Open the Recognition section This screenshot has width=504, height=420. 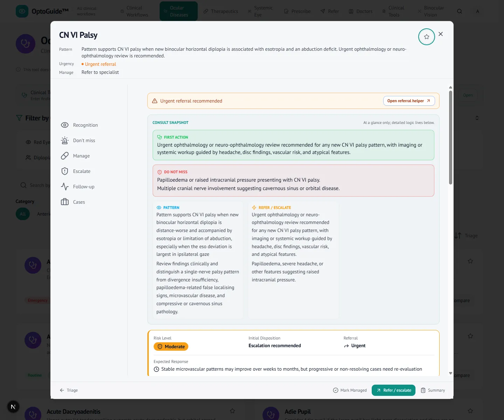point(79,125)
